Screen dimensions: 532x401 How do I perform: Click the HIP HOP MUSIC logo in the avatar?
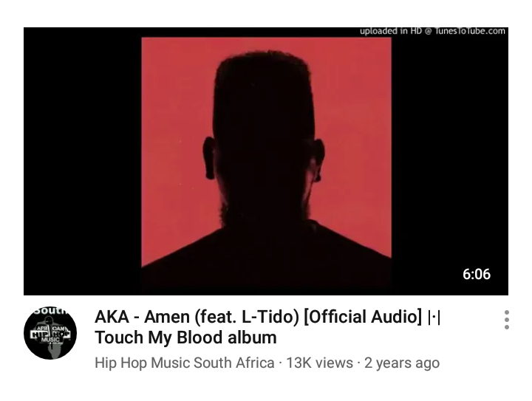coord(50,334)
